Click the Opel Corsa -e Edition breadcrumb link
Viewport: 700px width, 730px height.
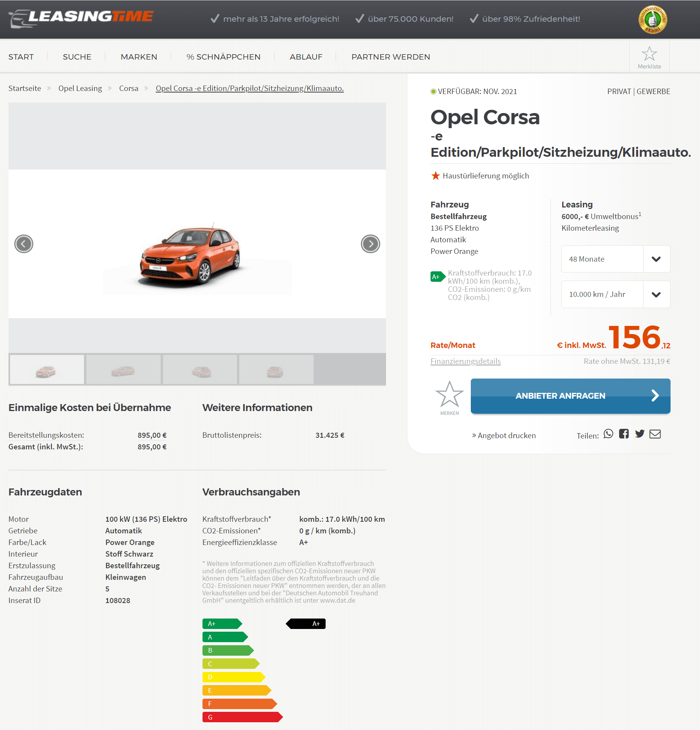pyautogui.click(x=250, y=88)
